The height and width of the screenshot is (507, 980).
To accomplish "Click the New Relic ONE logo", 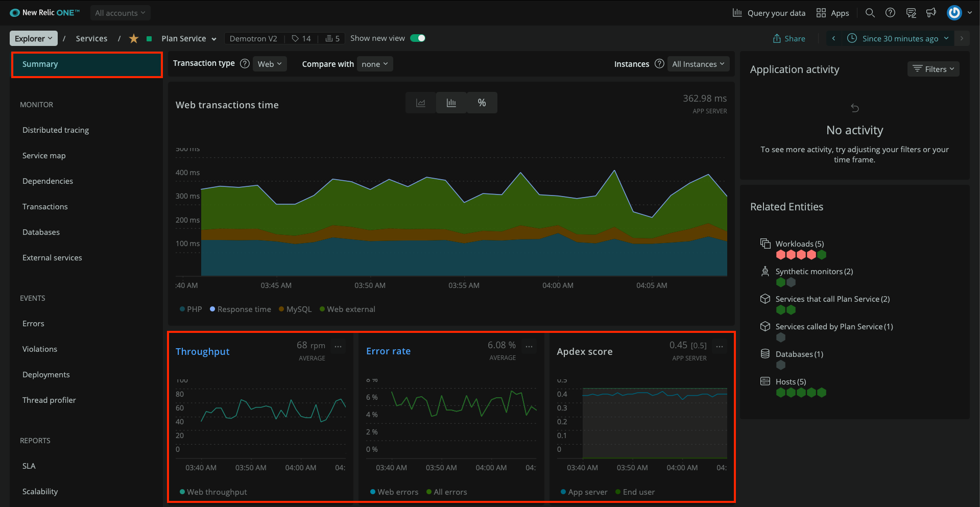I will click(45, 13).
